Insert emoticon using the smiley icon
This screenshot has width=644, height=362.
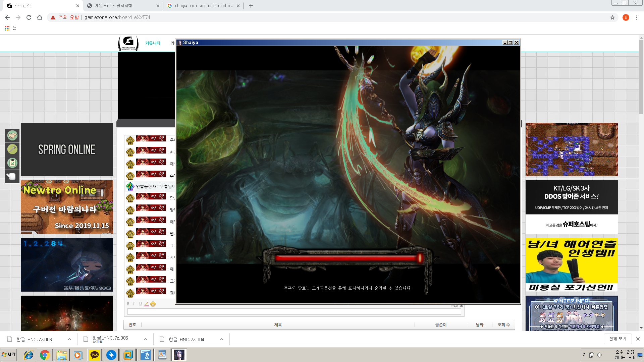153,304
